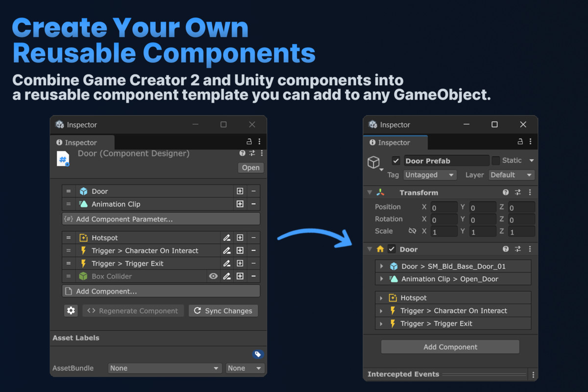Toggle Scale constrain proportions link icon
The image size is (588, 392).
coord(413,231)
